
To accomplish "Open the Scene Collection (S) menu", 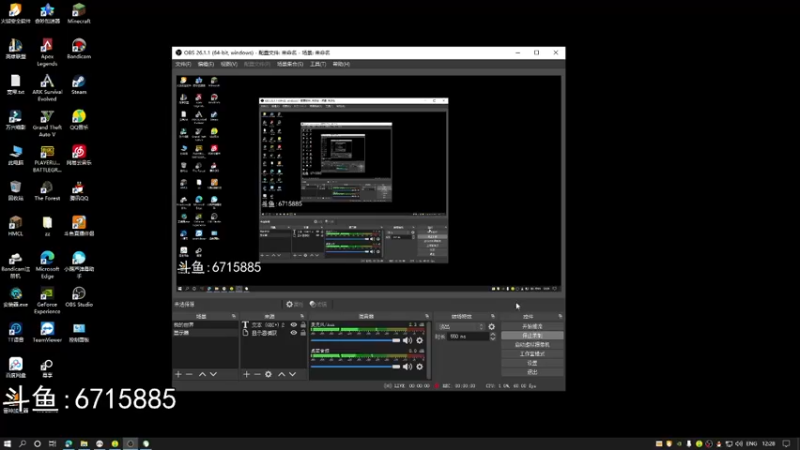I will pyautogui.click(x=290, y=64).
